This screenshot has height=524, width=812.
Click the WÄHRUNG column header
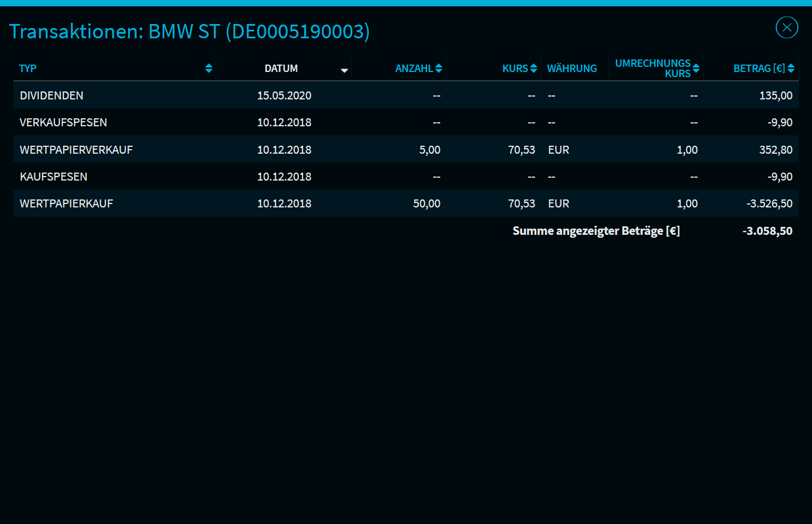(x=571, y=69)
